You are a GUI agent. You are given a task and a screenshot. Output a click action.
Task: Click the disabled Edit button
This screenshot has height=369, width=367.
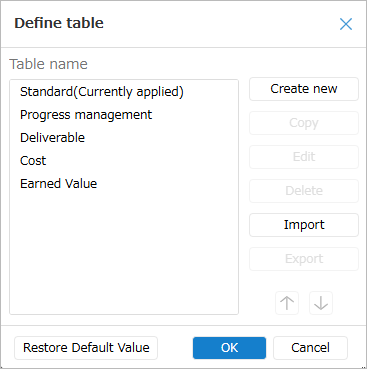click(304, 157)
